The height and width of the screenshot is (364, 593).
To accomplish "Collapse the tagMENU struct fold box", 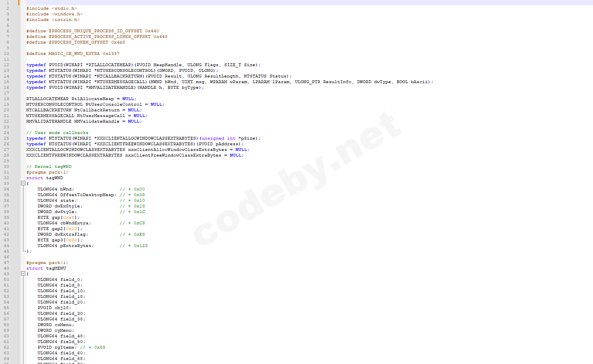I will point(23,274).
